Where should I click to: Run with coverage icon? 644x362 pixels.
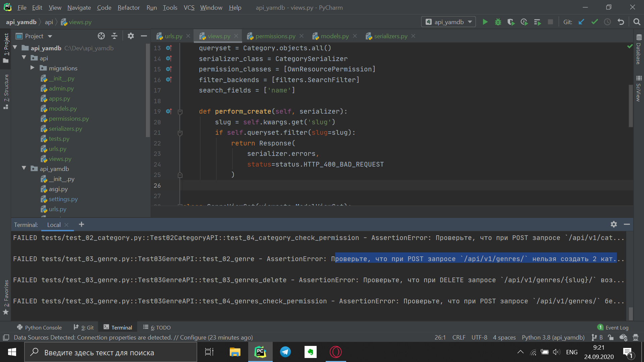click(x=511, y=22)
